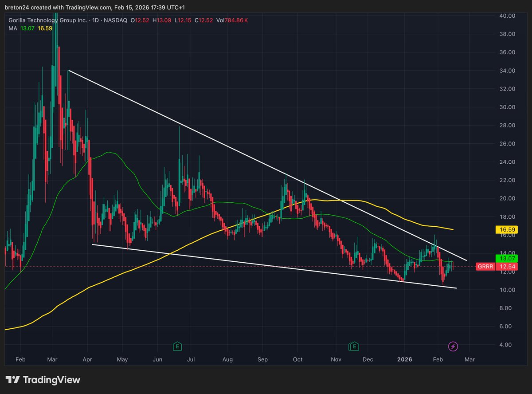
Task: Click the 2026 label on the time axis
Action: click(404, 359)
